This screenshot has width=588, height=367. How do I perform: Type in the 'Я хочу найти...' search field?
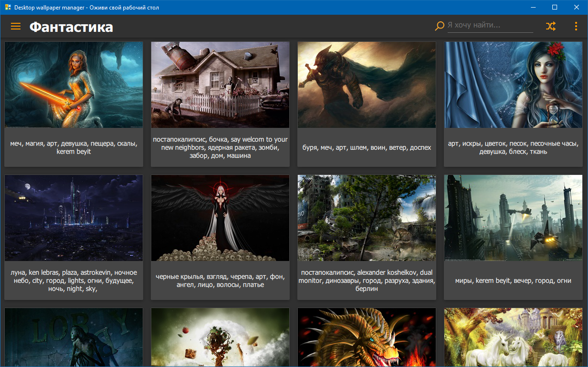[x=490, y=26]
